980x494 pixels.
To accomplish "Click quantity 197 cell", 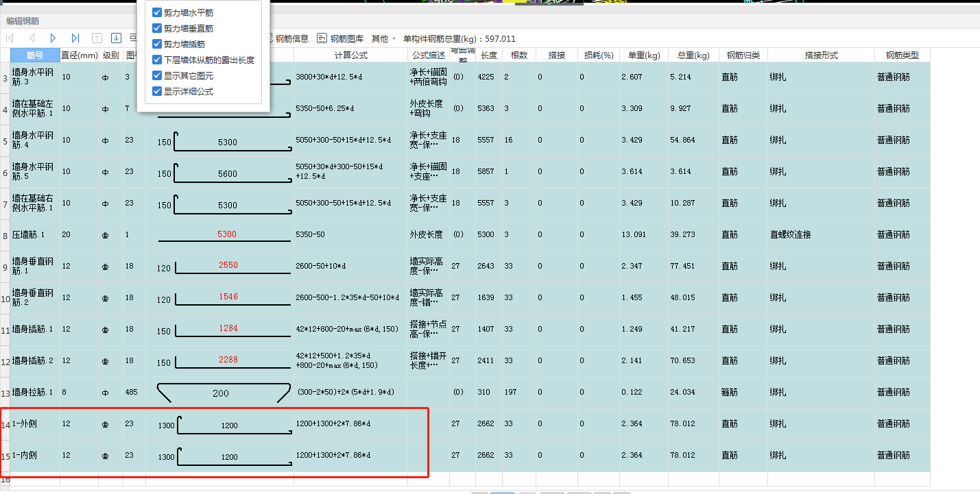I will point(519,393).
